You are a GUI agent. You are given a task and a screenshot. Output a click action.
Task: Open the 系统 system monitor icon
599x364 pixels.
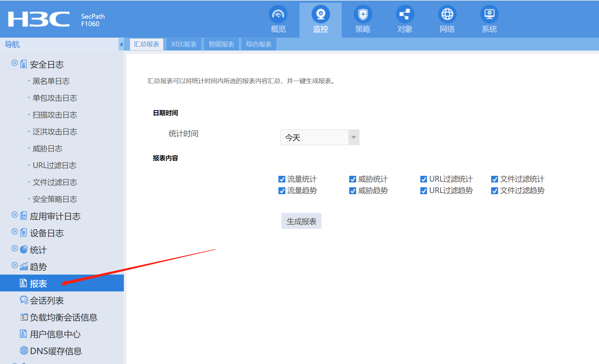coord(489,14)
